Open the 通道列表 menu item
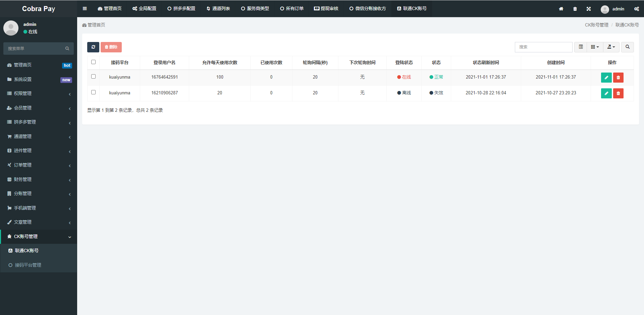The width and height of the screenshot is (644, 315). [218, 8]
